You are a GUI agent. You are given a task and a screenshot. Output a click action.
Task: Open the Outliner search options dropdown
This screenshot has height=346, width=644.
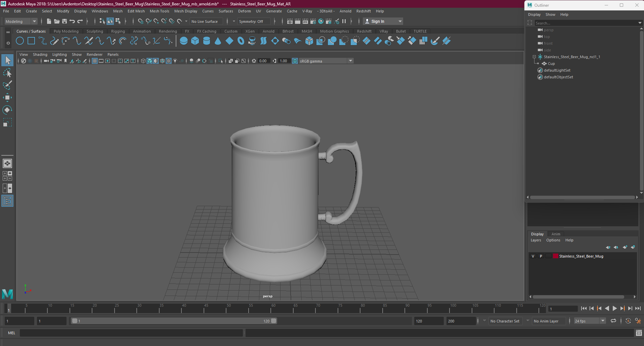(640, 23)
